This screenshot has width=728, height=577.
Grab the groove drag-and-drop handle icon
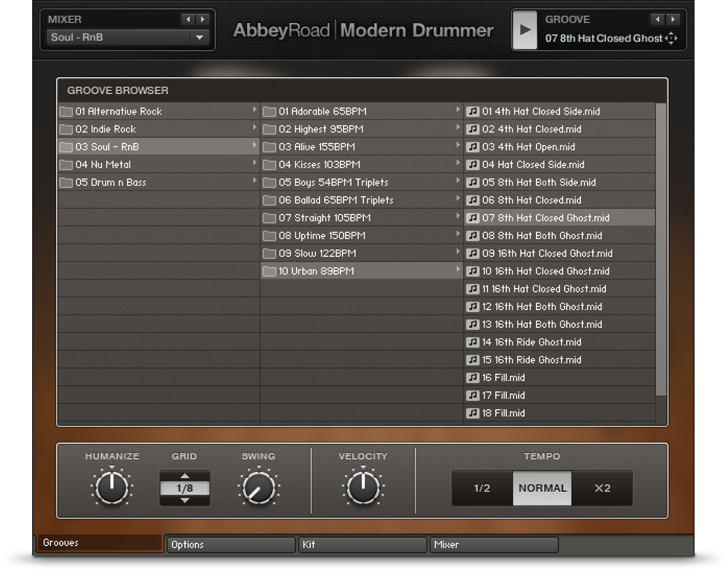(672, 38)
